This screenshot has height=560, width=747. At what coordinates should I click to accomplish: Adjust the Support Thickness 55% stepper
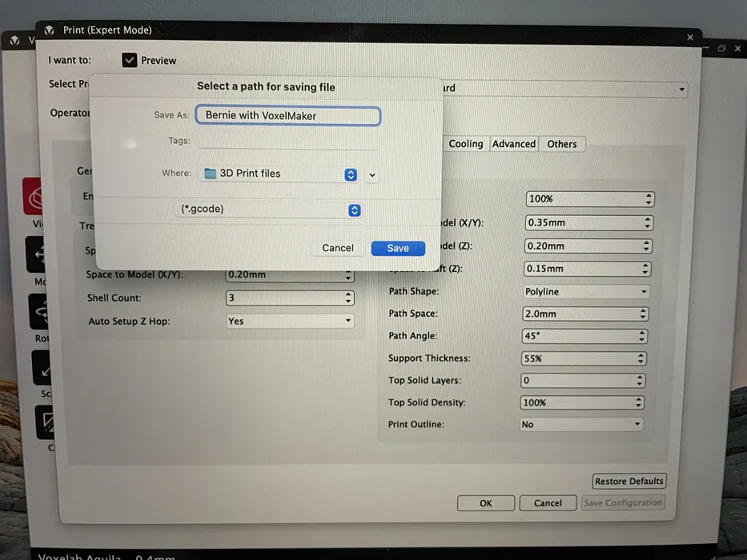(639, 358)
